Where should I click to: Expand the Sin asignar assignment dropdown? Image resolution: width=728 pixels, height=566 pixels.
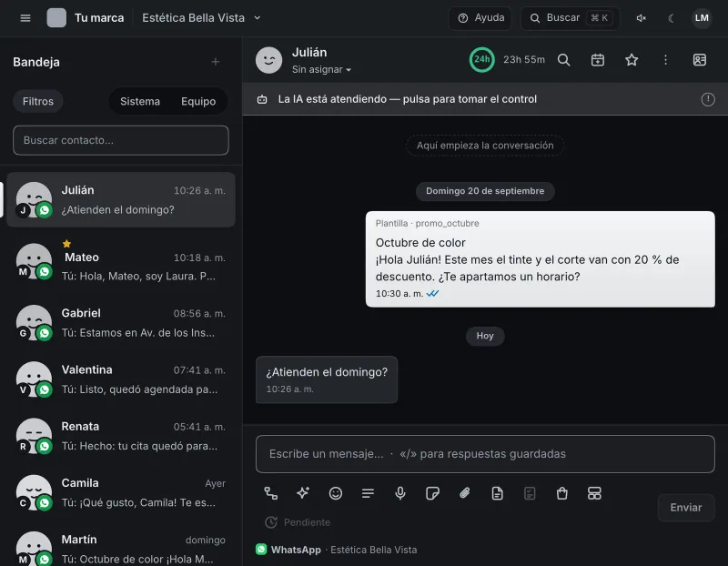[321, 70]
